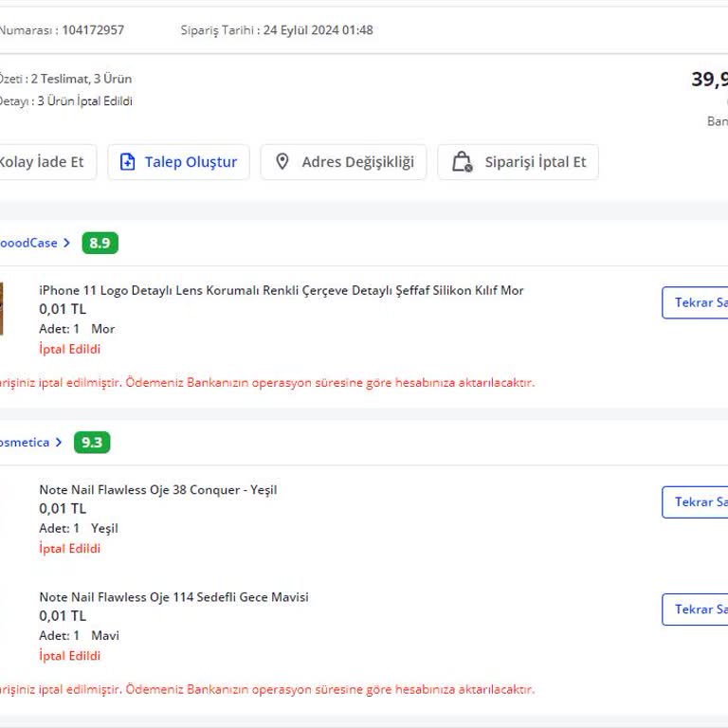Click the Adet: 1 Mor quantity line
This screenshot has width=728, height=728.
(x=77, y=329)
